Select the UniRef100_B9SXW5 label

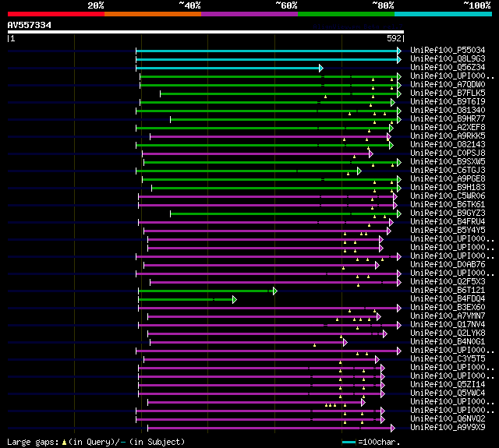point(448,161)
